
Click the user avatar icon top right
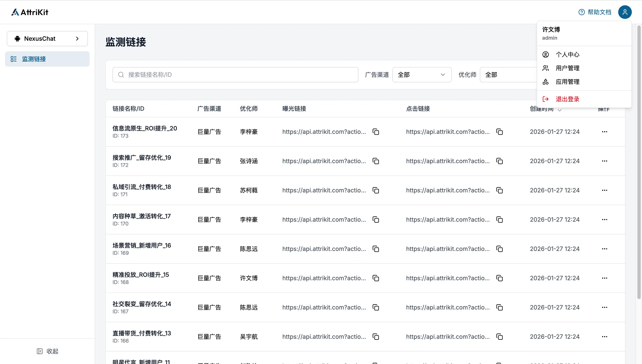coord(625,12)
